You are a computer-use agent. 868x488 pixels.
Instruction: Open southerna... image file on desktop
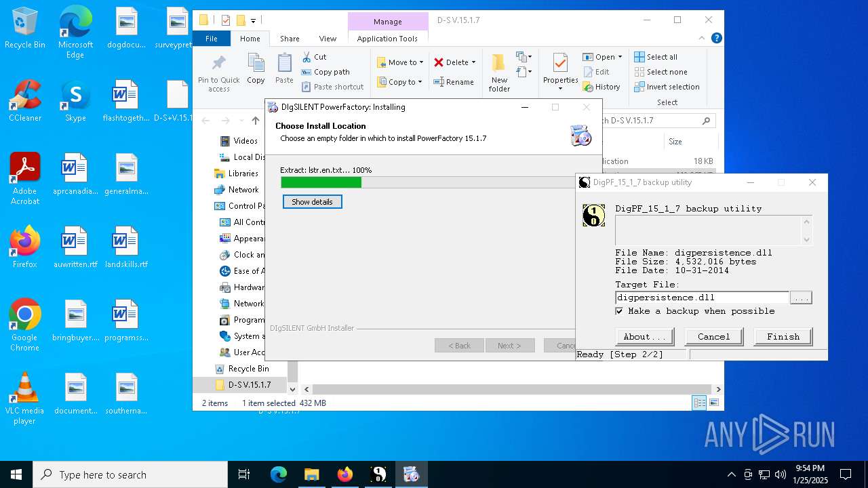[x=126, y=394]
